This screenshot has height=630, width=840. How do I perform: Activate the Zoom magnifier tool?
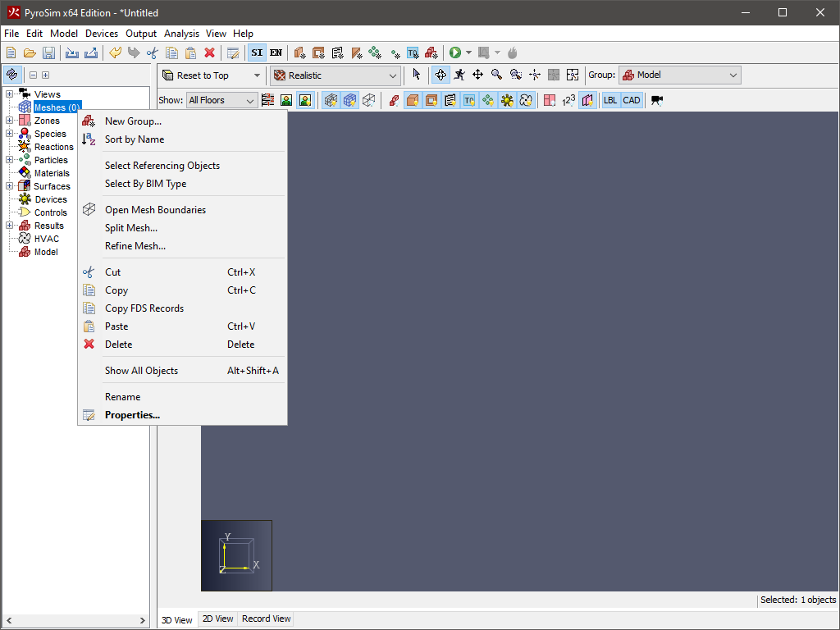[496, 75]
